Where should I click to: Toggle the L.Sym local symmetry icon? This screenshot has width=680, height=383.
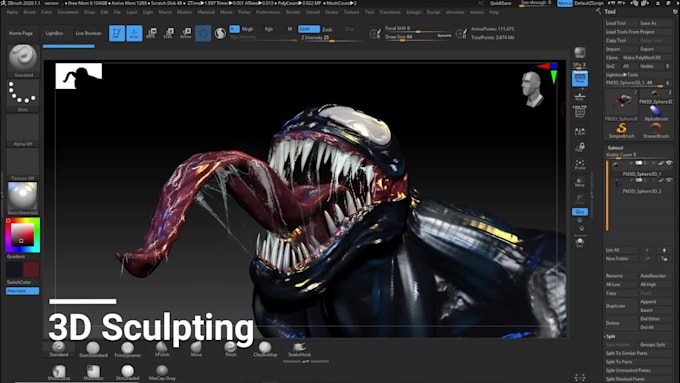coord(580,131)
